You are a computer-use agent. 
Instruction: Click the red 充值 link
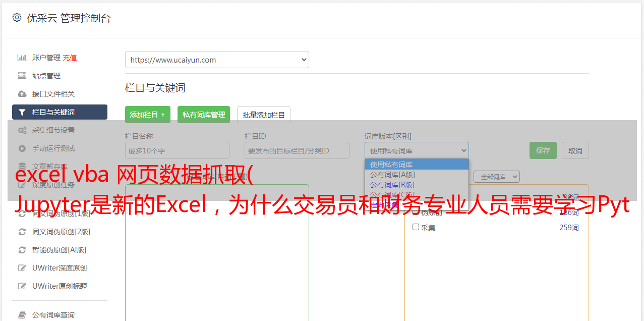(x=70, y=58)
